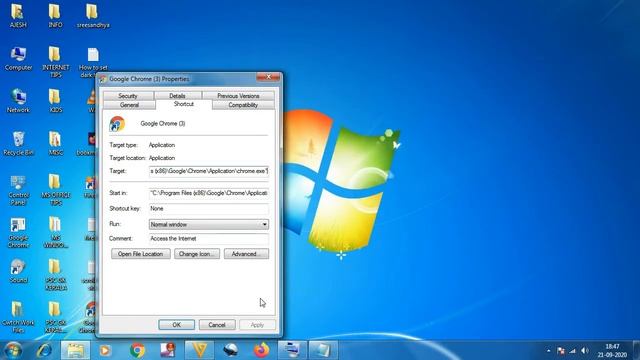Select the MS OFFICE TIPS folder

(55, 190)
